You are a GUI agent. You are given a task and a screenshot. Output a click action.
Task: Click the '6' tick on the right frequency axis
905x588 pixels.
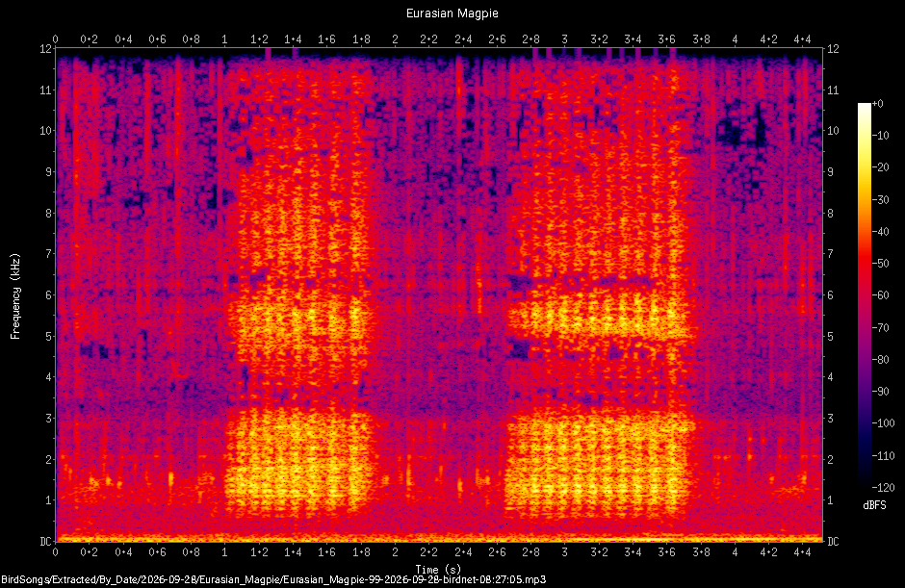[831, 294]
